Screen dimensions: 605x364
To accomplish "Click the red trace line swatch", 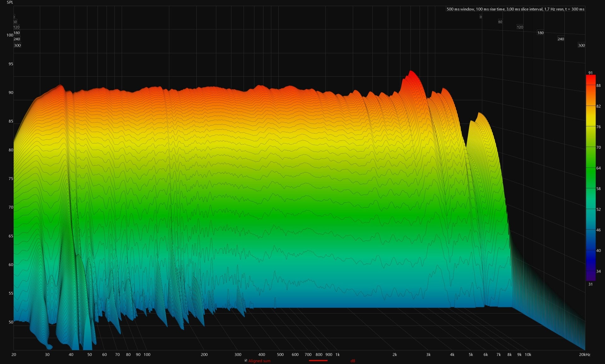I will 318,361.
